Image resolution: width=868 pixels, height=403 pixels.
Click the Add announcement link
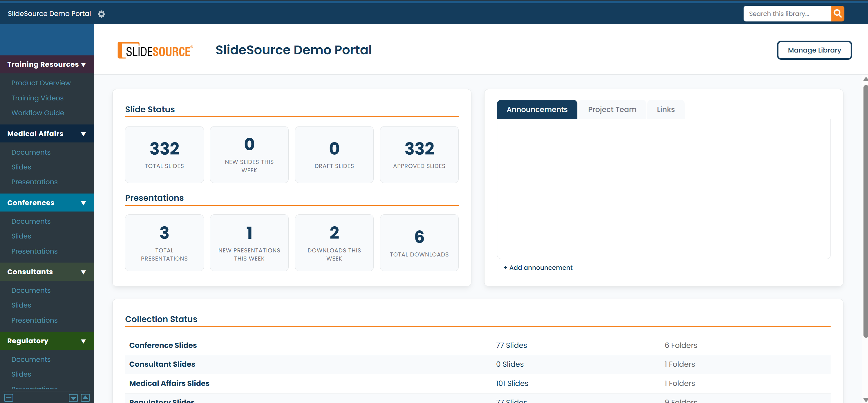pyautogui.click(x=538, y=268)
